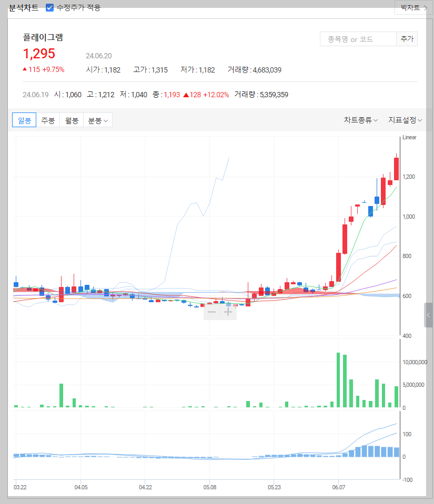Click the Linear scale label
434x504 pixels.
tap(409, 137)
